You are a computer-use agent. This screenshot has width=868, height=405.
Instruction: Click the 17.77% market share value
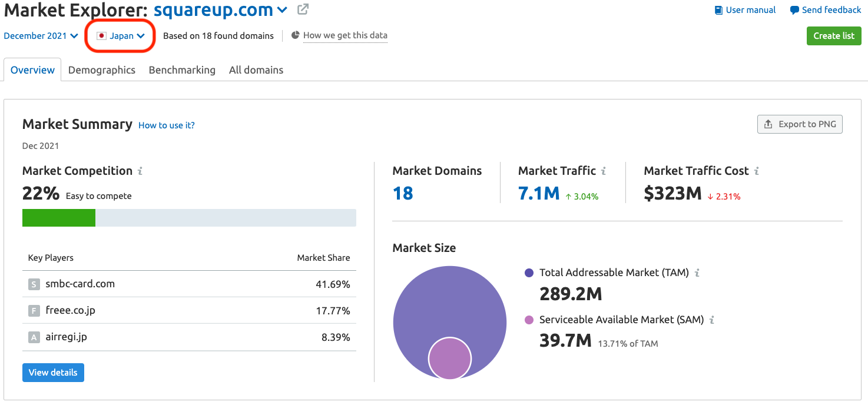(333, 311)
